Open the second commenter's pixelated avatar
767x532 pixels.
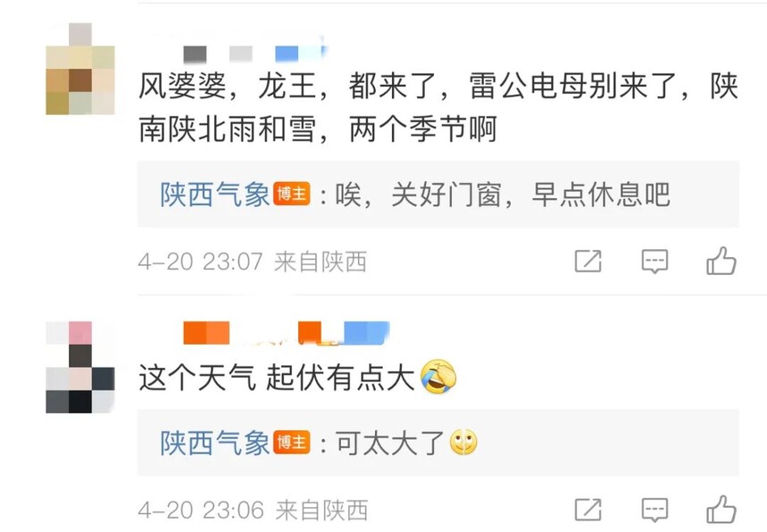point(80,367)
